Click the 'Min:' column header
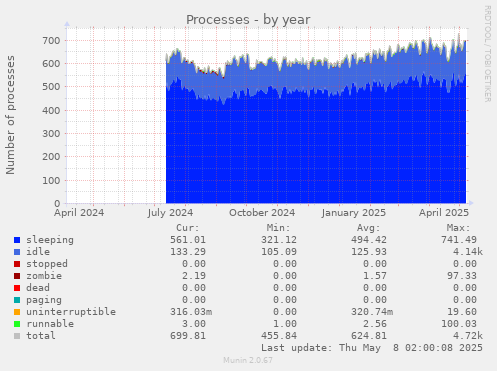Screen dimensions: 497x371 pos(278,228)
